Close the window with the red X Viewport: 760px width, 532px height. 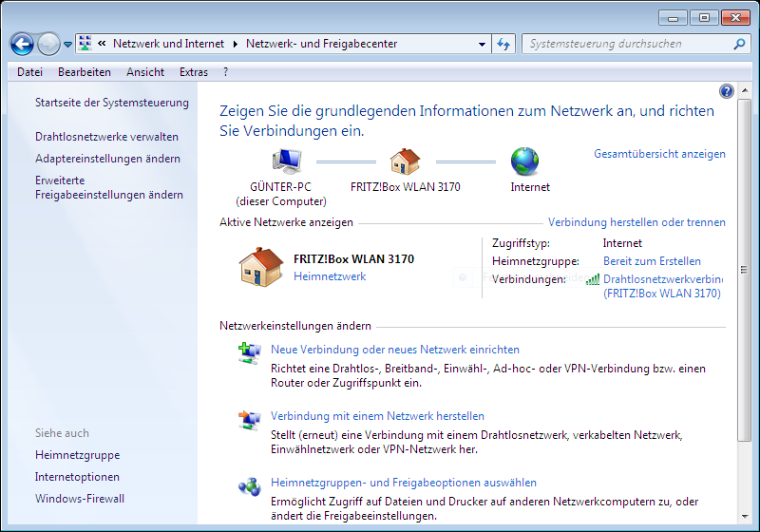735,18
